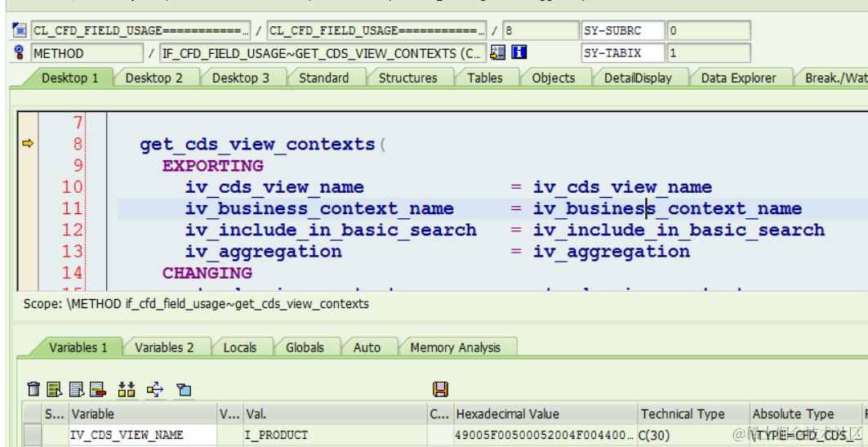Open the Globals tab
Screen dimensions: 868x447
coord(305,348)
